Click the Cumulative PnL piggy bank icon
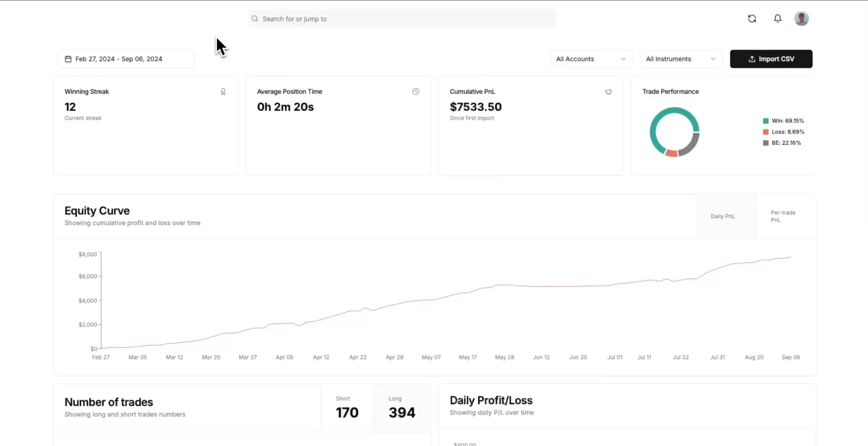This screenshot has width=868, height=446. [x=608, y=92]
